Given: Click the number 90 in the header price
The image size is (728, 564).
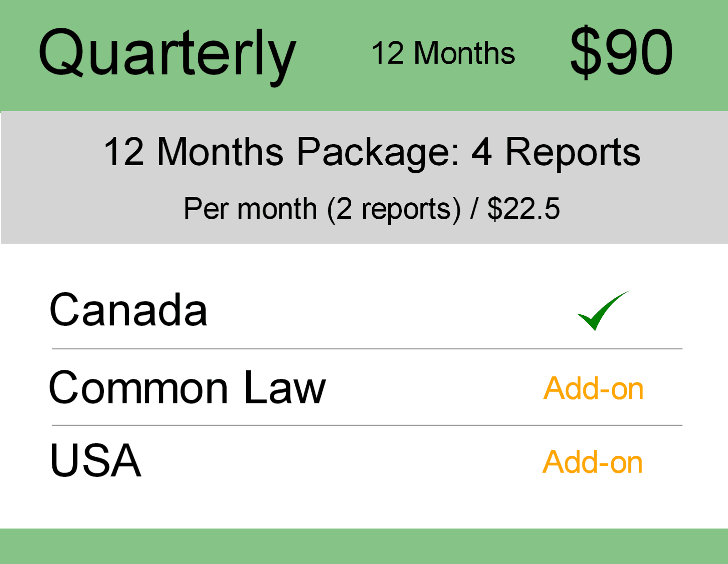Looking at the screenshot, I should point(637,51).
